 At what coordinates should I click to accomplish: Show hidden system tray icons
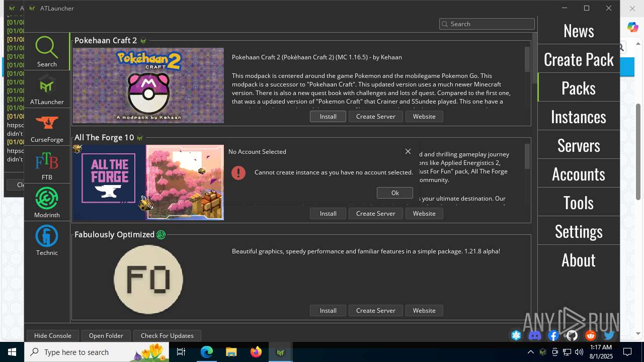[x=530, y=352]
